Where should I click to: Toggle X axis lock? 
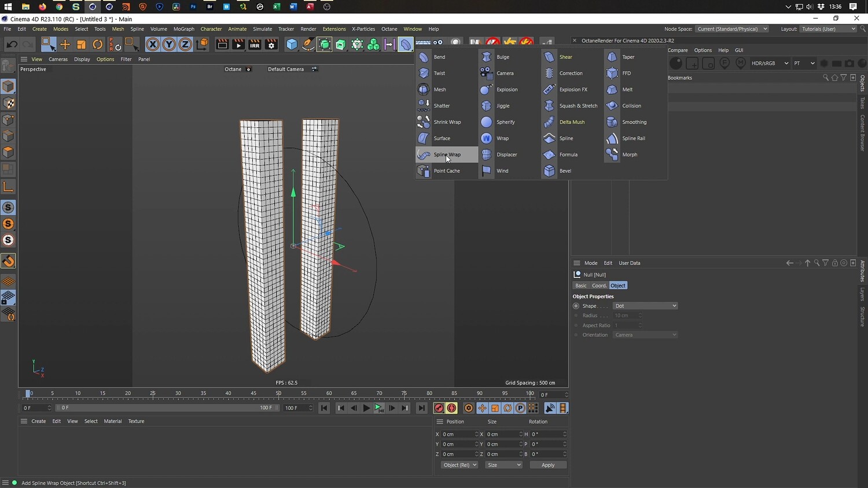coord(152,45)
